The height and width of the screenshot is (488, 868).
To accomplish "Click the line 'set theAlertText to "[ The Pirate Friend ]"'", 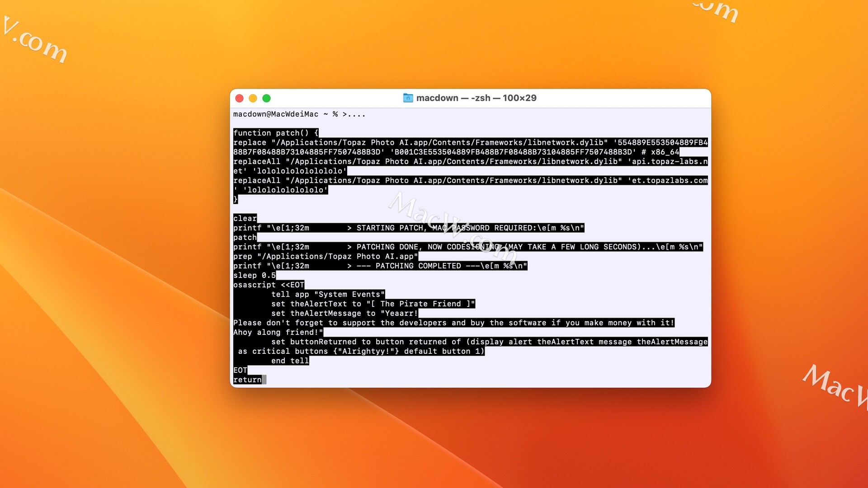I will 373,304.
